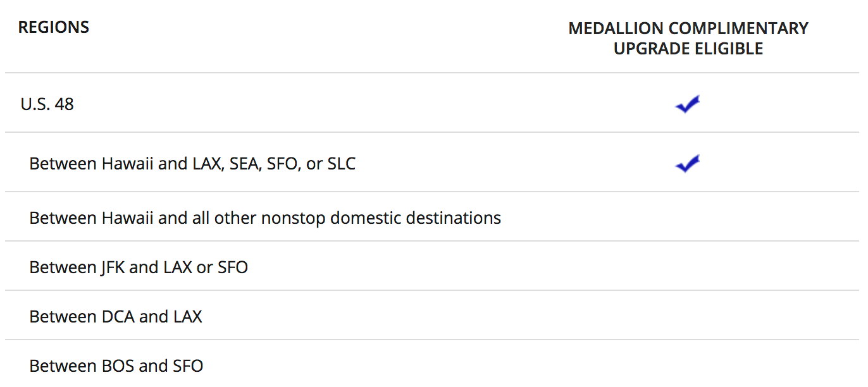The width and height of the screenshot is (868, 387).
Task: Click the Between JFK and LAX or SFO row label
Action: pos(139,267)
